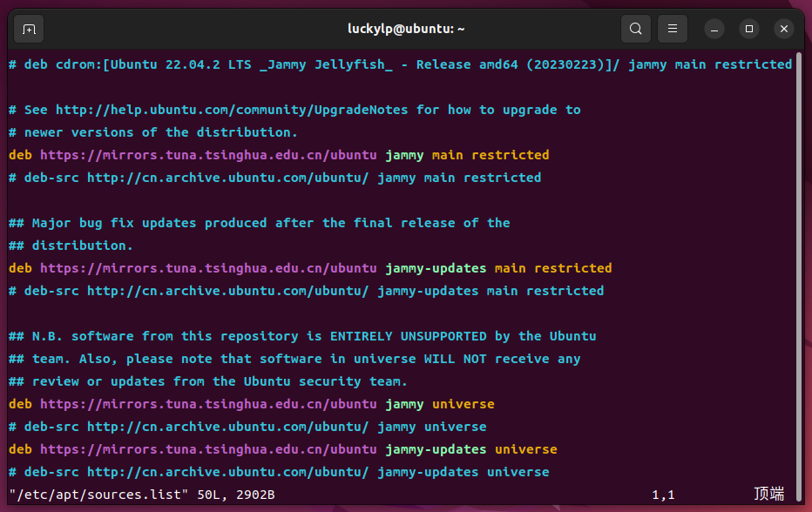Screen dimensions: 812x512
Task: Click the '## distribution.' comment line
Action: pos(71,246)
